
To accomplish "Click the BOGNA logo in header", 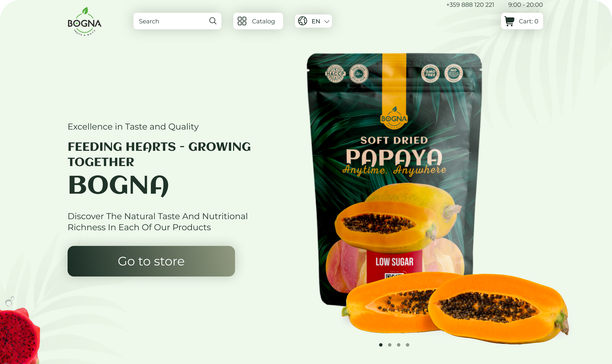I will coord(84,22).
